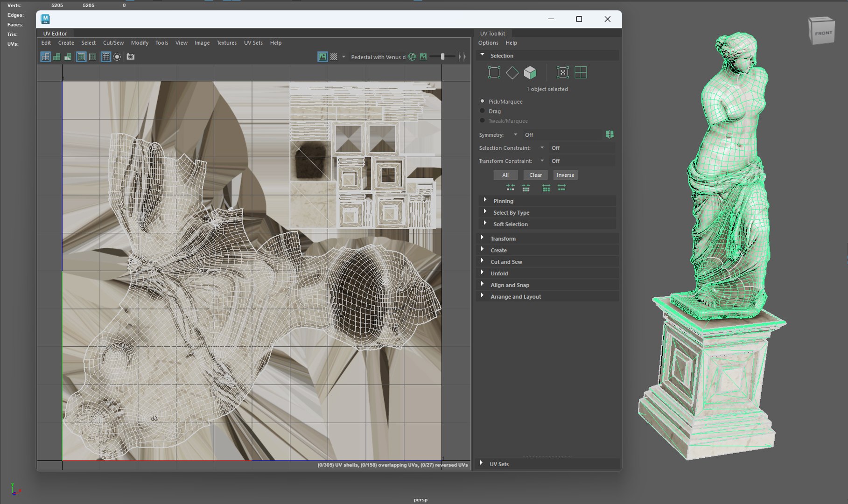This screenshot has width=848, height=504.
Task: Select the vertex selection mode icon
Action: 494,73
